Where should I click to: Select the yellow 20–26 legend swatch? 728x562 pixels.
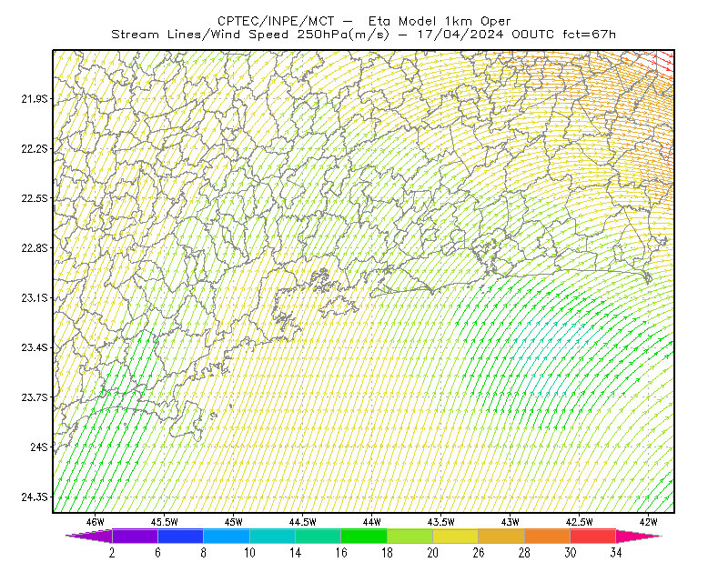click(456, 536)
